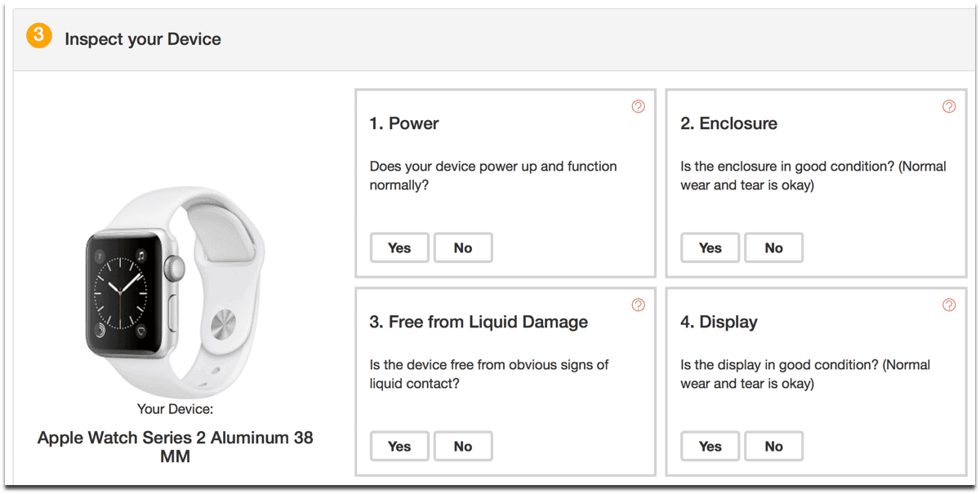Click the help icon in Enclosure card
The image size is (980, 494).
coord(949,106)
